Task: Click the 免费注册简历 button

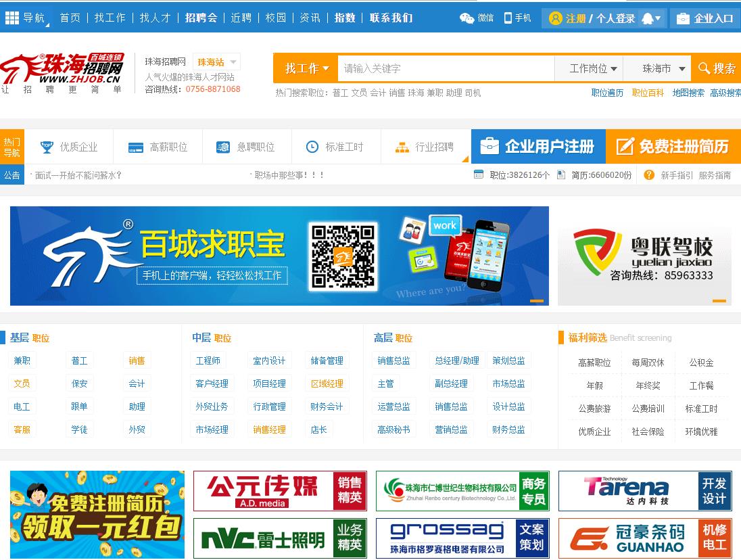Action: pyautogui.click(x=673, y=147)
